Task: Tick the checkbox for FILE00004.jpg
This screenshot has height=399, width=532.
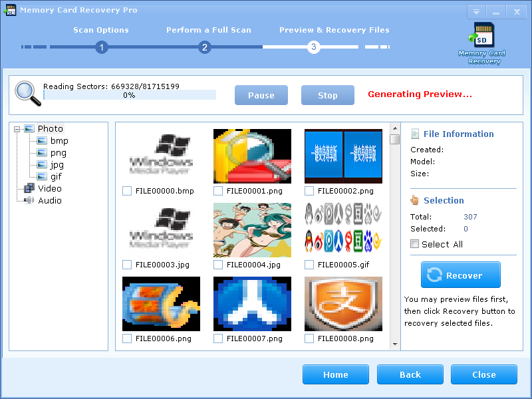Action: point(218,265)
